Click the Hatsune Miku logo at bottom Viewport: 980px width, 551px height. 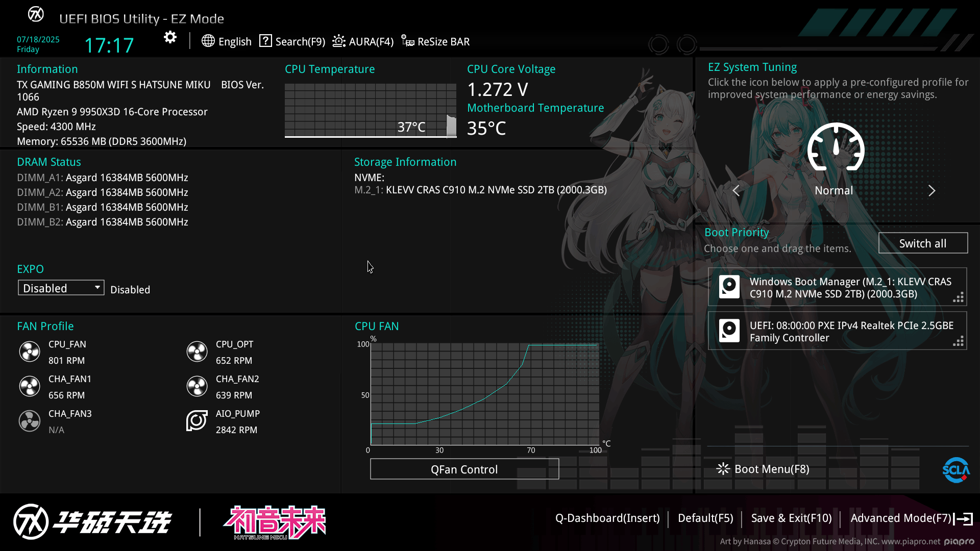pos(275,522)
